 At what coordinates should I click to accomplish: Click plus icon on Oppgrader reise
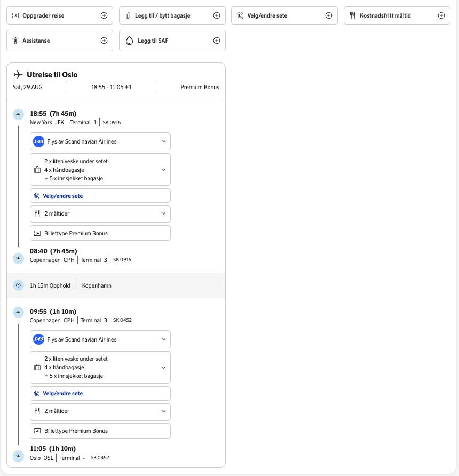(104, 15)
